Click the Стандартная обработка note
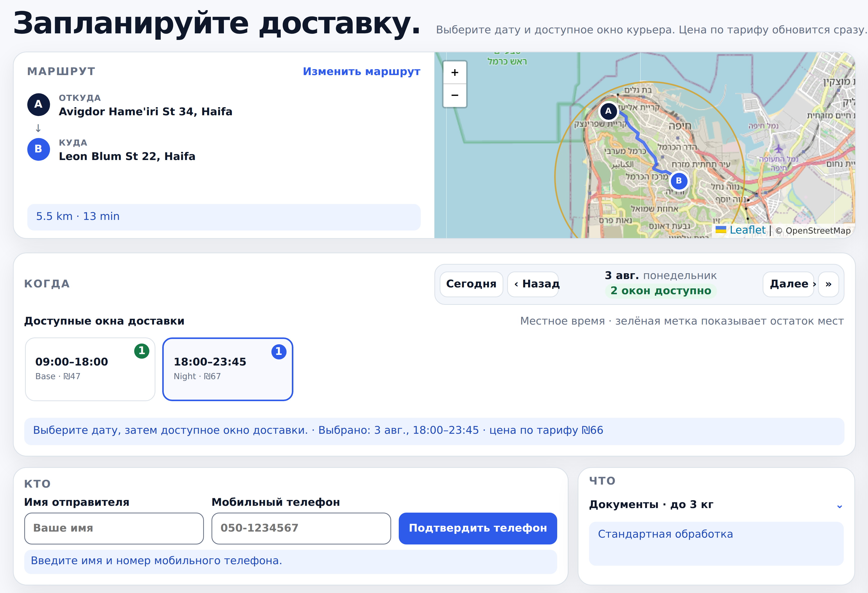The width and height of the screenshot is (868, 593). pos(716,543)
